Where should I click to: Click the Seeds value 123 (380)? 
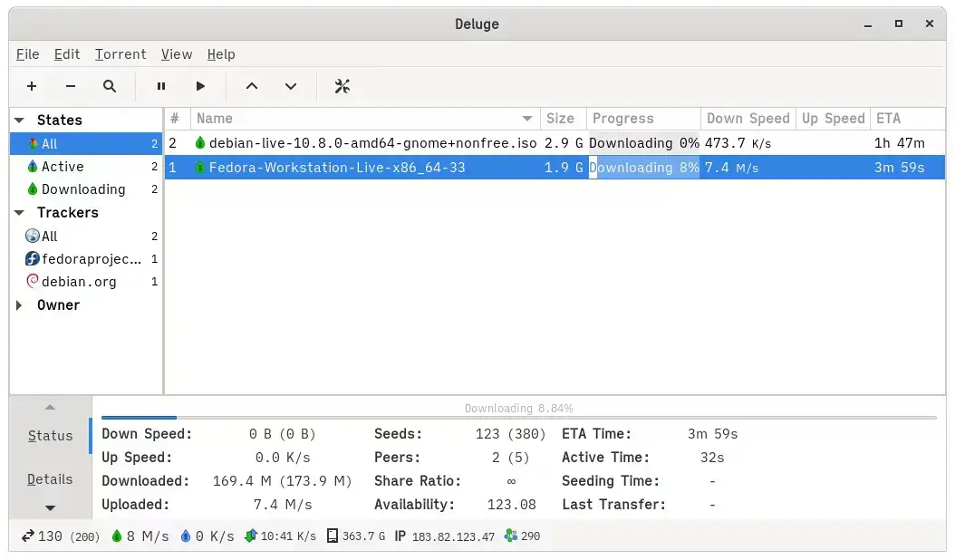point(510,434)
